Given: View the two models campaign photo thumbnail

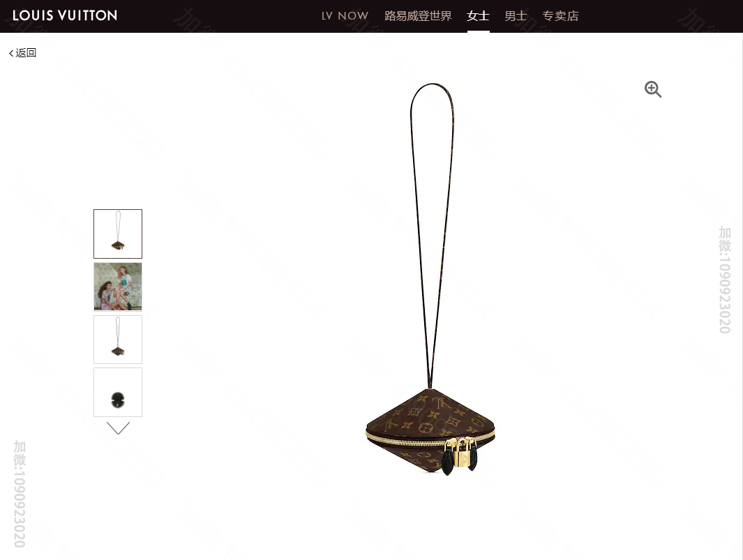Looking at the screenshot, I should click(x=118, y=287).
